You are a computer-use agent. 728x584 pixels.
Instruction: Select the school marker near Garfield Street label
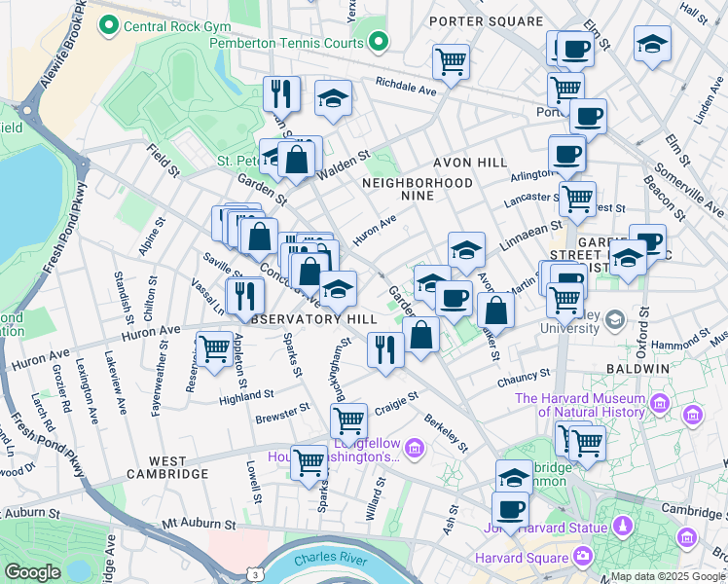[628, 260]
